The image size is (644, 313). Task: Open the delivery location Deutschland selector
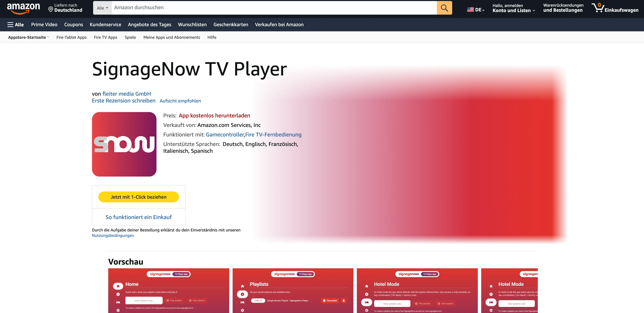(x=65, y=8)
